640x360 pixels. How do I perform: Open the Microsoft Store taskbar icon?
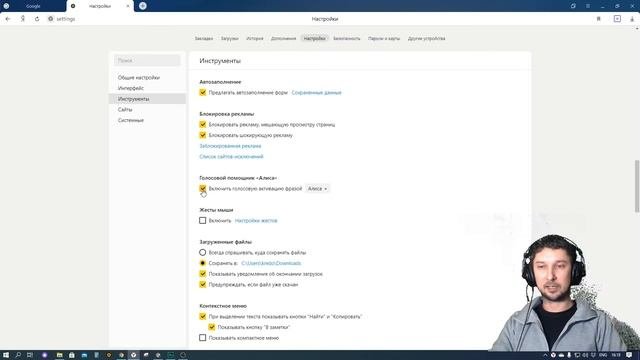tap(72, 355)
